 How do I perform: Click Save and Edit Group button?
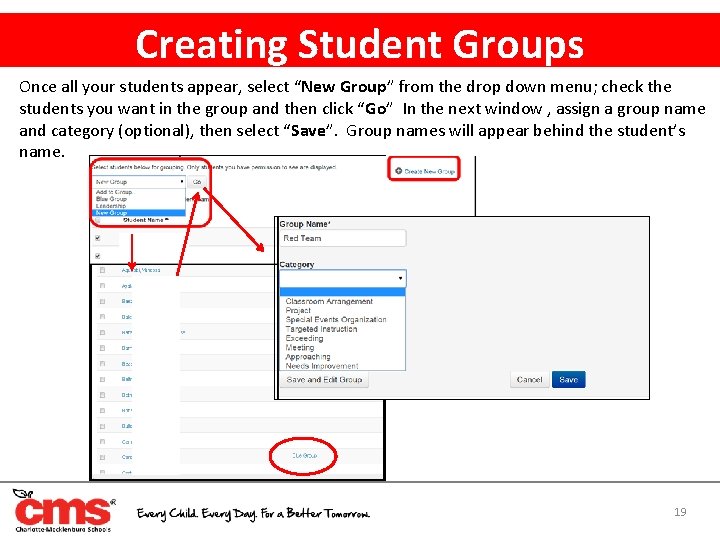coord(324,380)
